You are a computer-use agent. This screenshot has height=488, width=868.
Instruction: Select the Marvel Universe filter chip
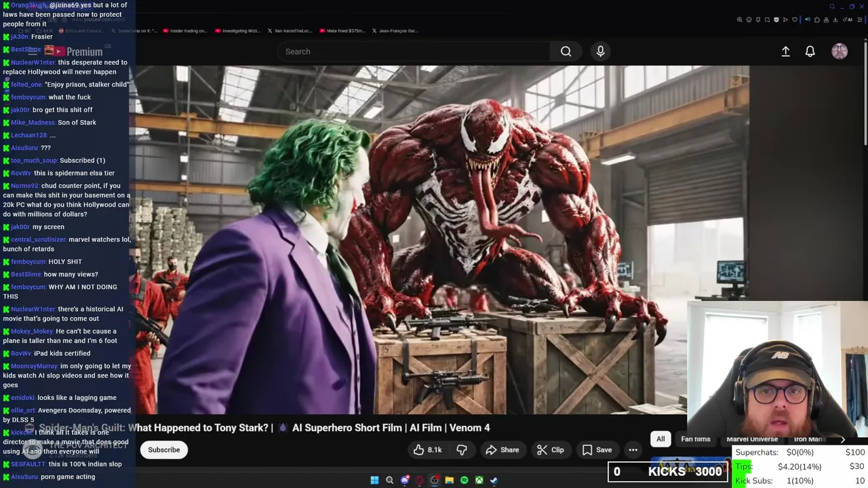752,439
